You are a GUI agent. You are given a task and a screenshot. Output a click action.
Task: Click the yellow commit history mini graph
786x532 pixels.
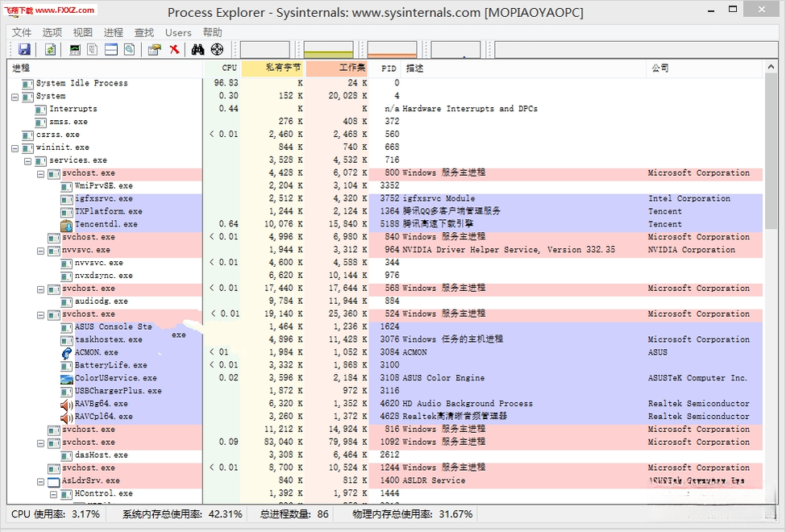(x=328, y=50)
